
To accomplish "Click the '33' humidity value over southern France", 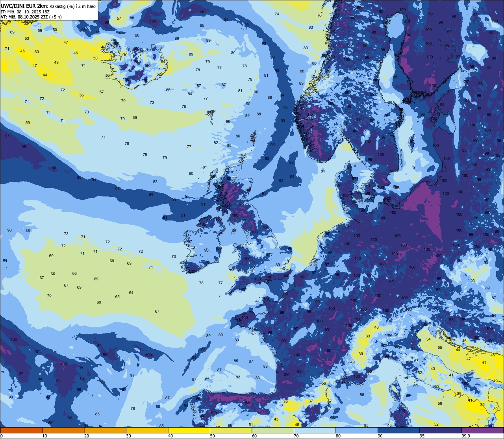I will pos(368,336).
